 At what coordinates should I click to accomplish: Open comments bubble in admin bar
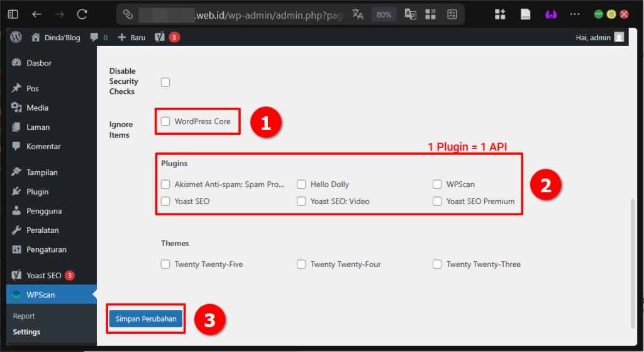point(99,37)
